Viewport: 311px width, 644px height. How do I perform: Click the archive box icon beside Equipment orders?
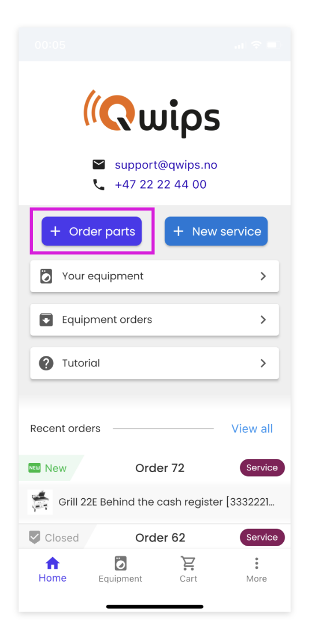[x=46, y=319]
